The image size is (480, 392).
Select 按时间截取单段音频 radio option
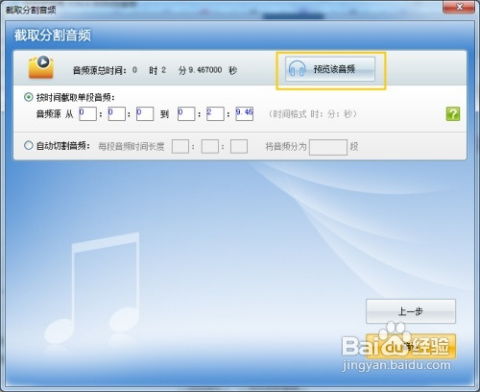click(28, 97)
